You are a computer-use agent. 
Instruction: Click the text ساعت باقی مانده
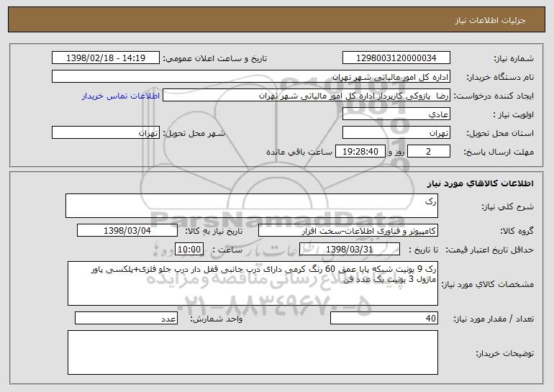[x=299, y=152]
